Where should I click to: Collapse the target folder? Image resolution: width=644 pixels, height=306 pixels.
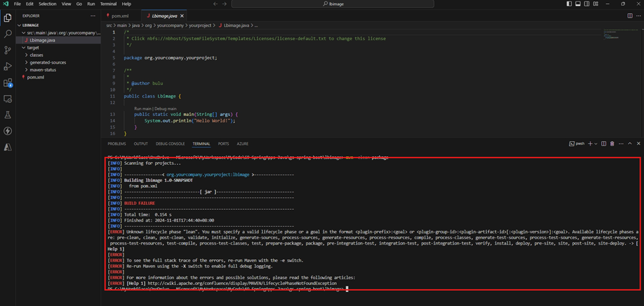[x=32, y=47]
